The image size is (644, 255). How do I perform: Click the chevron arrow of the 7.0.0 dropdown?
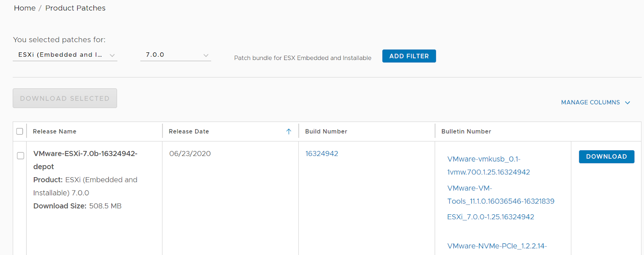click(x=206, y=55)
